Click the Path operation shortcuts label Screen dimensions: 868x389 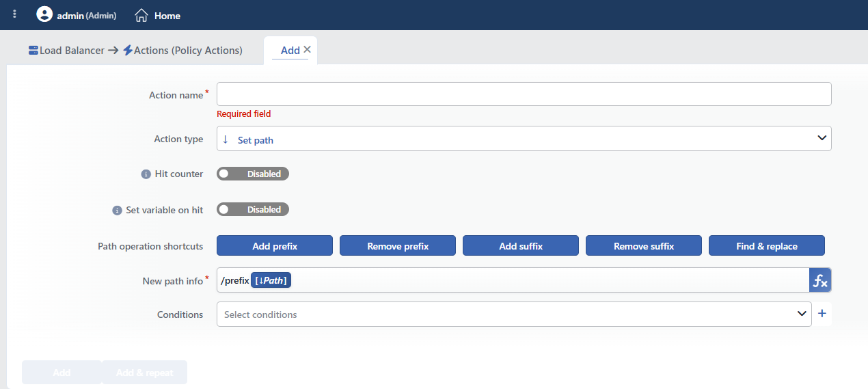coord(150,246)
